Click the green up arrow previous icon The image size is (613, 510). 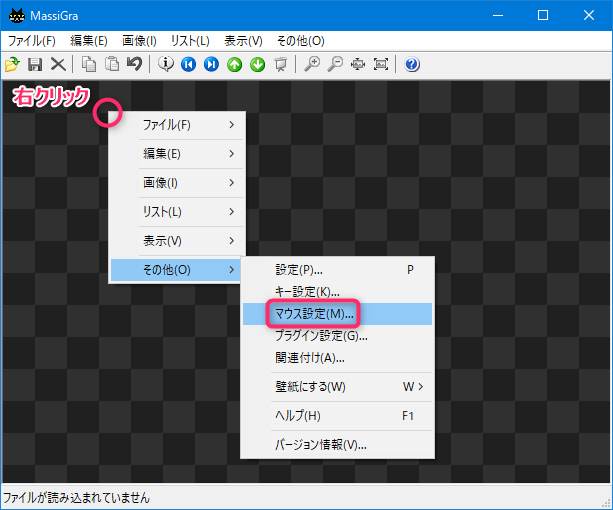click(235, 64)
